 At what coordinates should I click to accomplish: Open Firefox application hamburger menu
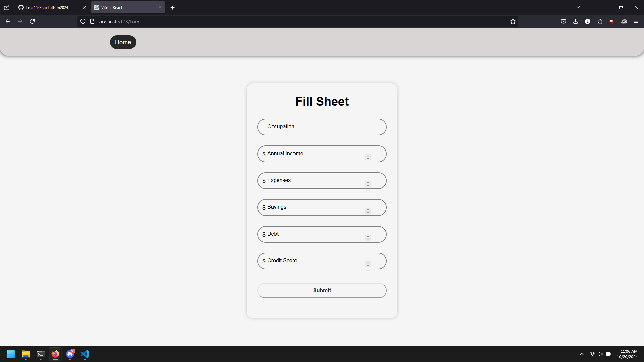pyautogui.click(x=636, y=22)
